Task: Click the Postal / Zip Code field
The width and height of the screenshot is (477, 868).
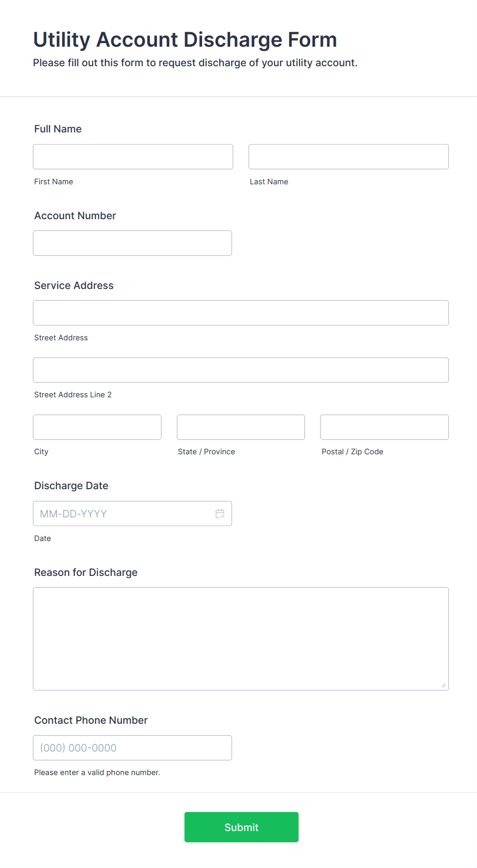Action: coord(385,427)
